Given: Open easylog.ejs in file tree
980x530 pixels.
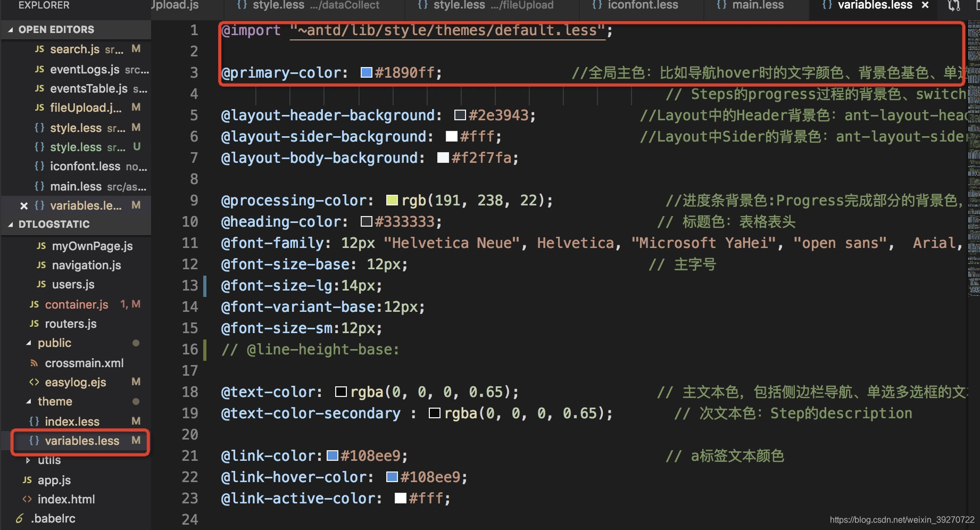Looking at the screenshot, I should (x=76, y=383).
